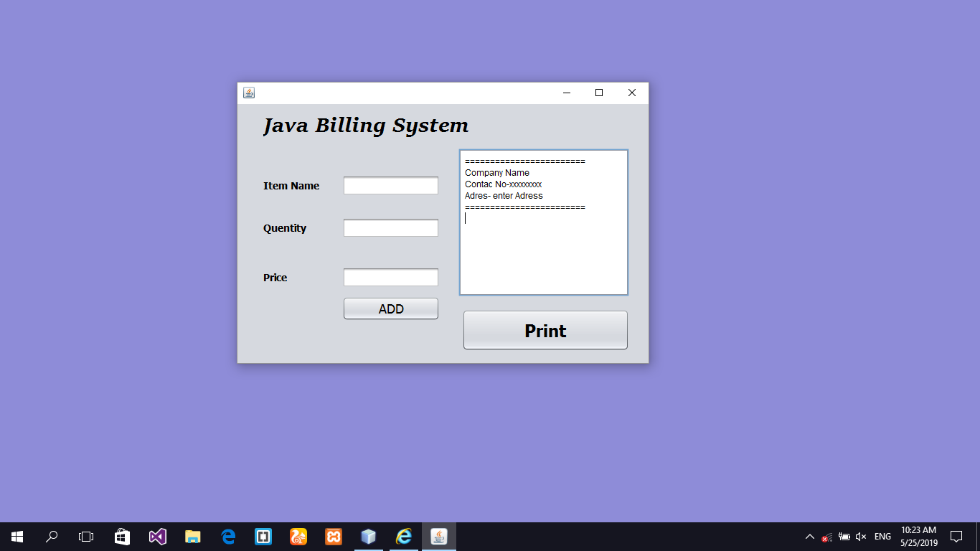
Task: Click the Item Name input field
Action: pos(390,185)
